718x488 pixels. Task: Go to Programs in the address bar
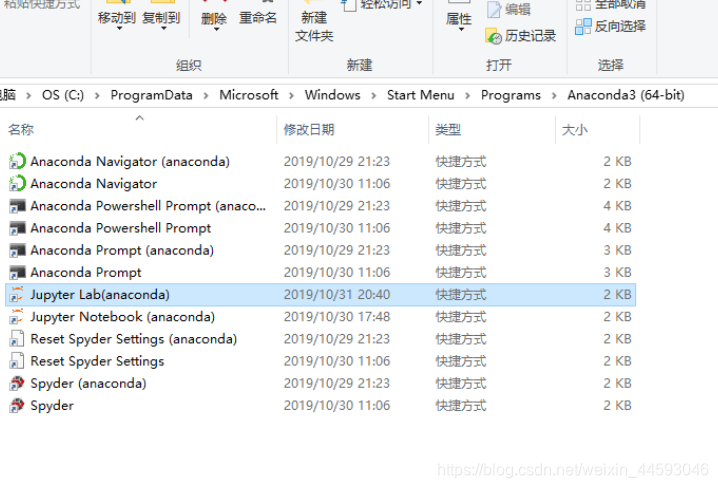[511, 95]
